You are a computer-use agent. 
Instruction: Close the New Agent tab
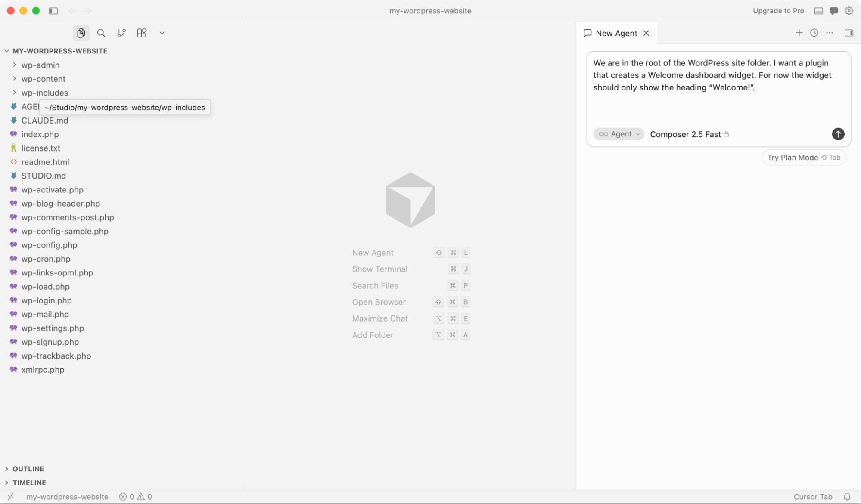coord(646,33)
